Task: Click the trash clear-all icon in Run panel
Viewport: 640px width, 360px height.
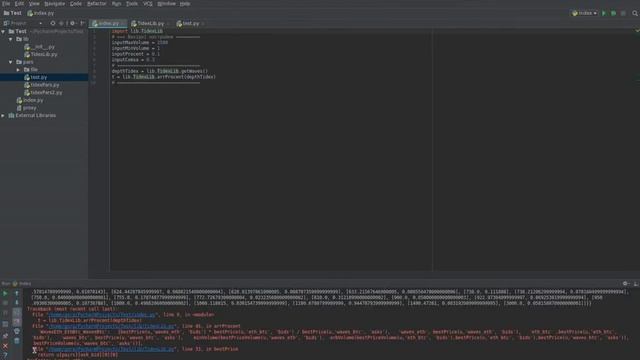Action: point(17,341)
